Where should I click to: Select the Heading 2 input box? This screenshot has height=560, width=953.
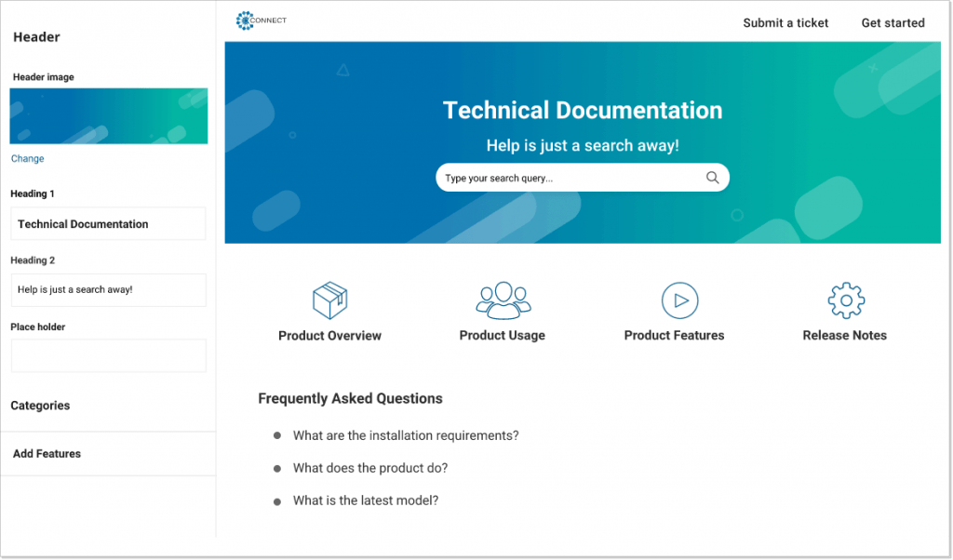click(x=108, y=290)
